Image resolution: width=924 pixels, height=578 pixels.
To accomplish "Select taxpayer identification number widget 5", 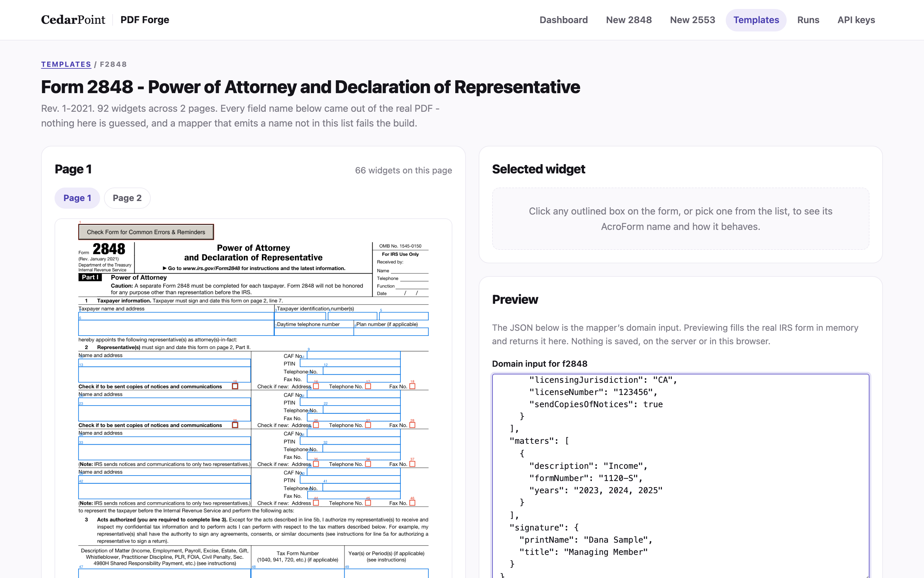I will 404,316.
